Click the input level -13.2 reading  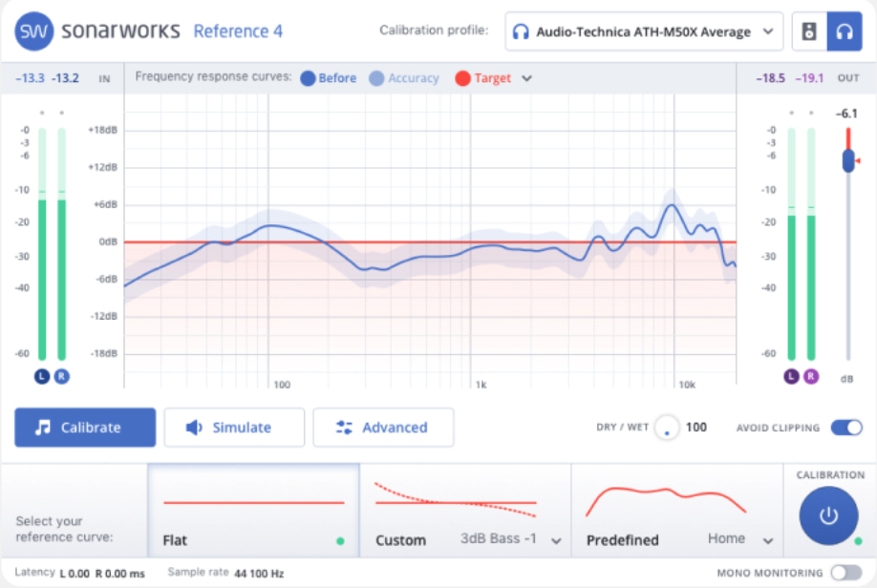coord(65,78)
